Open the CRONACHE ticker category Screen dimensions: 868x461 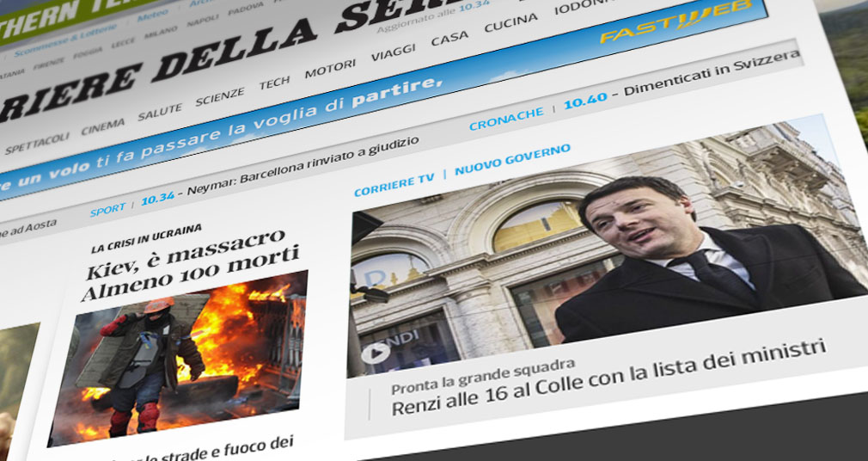tap(506, 120)
